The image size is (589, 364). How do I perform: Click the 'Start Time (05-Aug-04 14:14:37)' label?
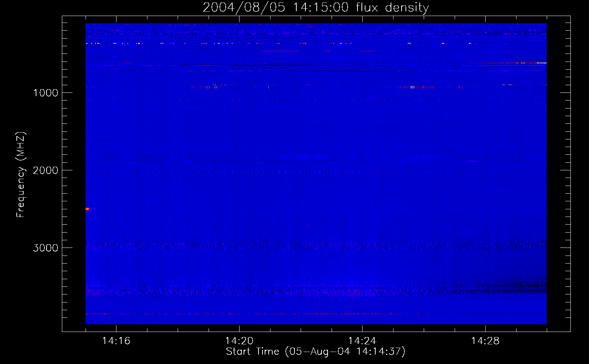coord(316,352)
